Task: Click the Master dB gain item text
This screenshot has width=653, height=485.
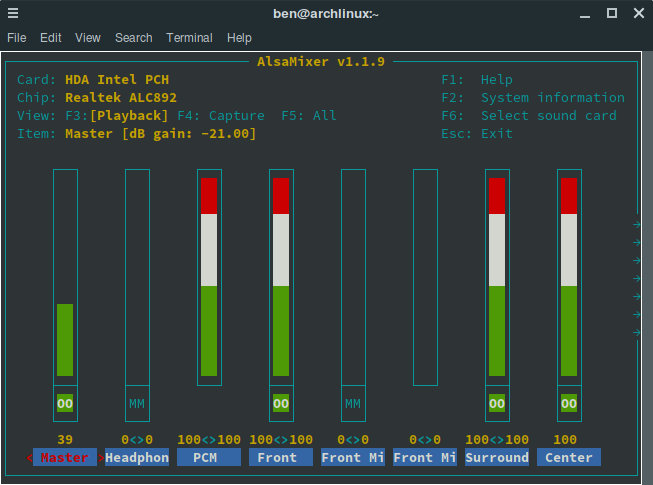Action: (161, 134)
